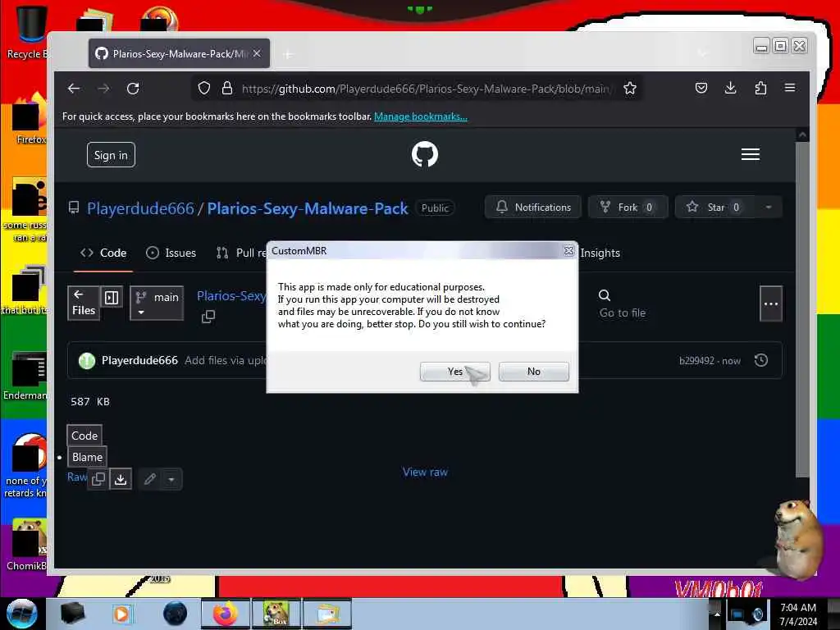
Task: Go to the GitHub Octocat home logo
Action: coord(425,154)
